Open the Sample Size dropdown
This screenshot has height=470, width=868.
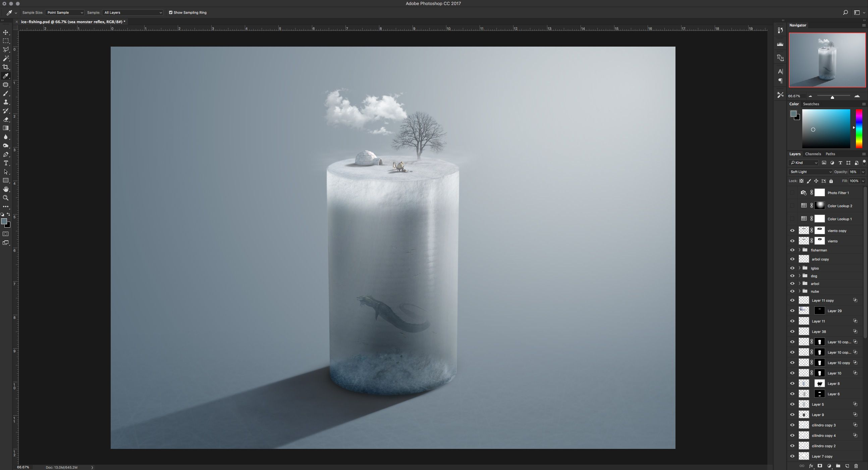(65, 12)
